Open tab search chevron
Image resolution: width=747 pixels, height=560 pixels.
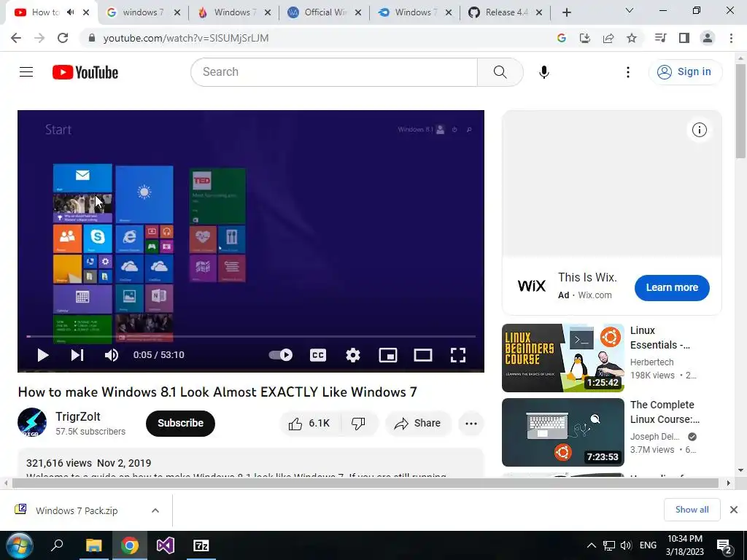coord(630,10)
